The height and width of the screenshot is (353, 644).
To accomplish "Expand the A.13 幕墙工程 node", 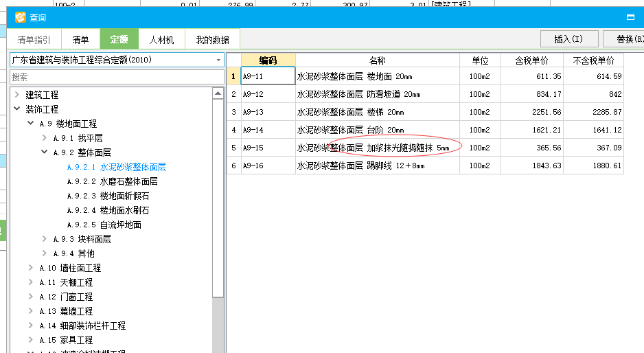I will click(31, 310).
